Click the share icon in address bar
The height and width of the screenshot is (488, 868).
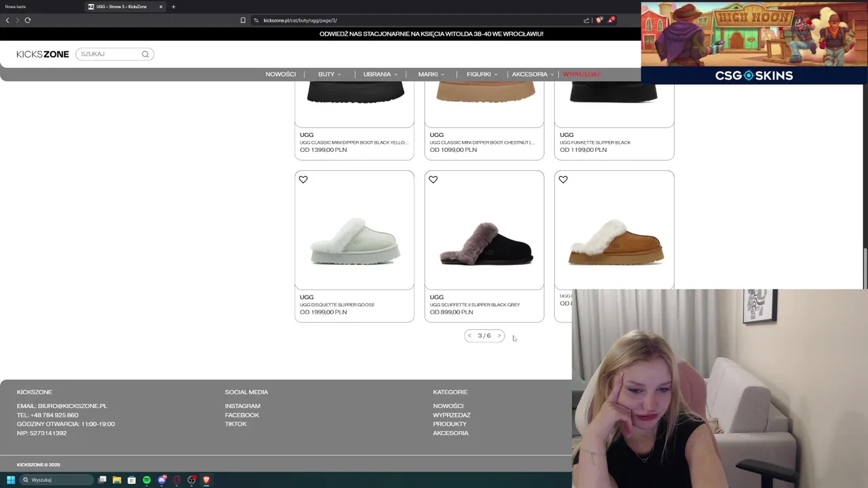pyautogui.click(x=587, y=20)
